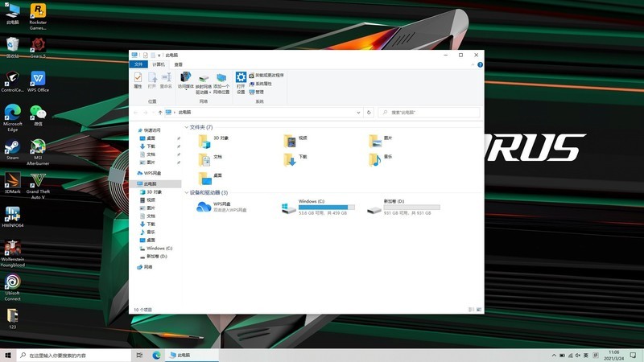
Task: Select Windows (C:) in the navigation pane
Action: 156,249
